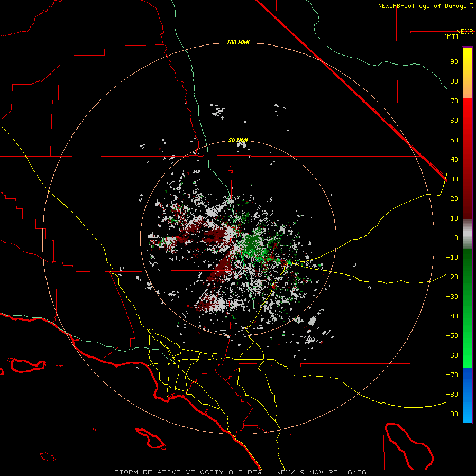Select the -70 value on velocity scale

click(452, 375)
